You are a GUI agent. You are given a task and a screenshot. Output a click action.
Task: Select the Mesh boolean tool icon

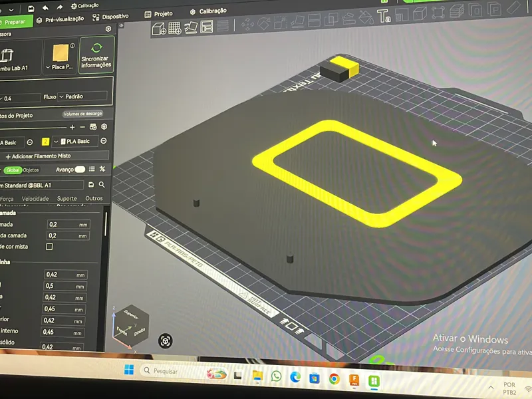[x=331, y=20]
